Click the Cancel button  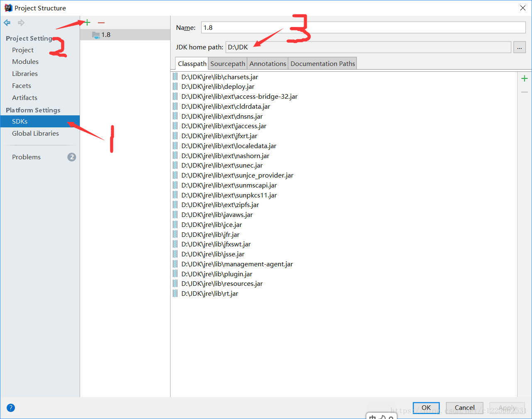click(464, 408)
